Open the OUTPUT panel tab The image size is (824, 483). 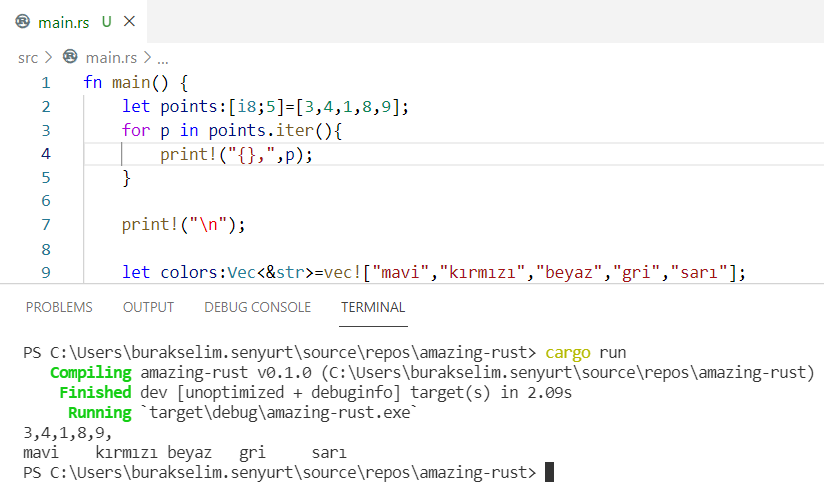[148, 307]
